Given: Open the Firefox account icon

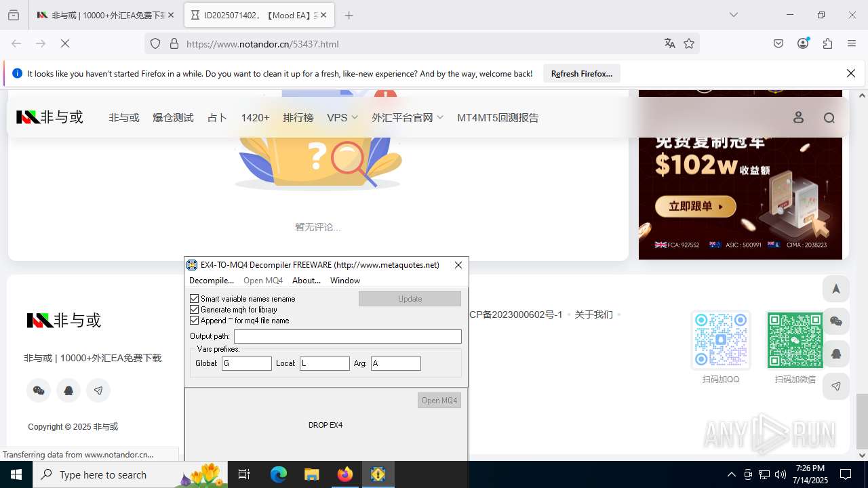Looking at the screenshot, I should (x=803, y=43).
